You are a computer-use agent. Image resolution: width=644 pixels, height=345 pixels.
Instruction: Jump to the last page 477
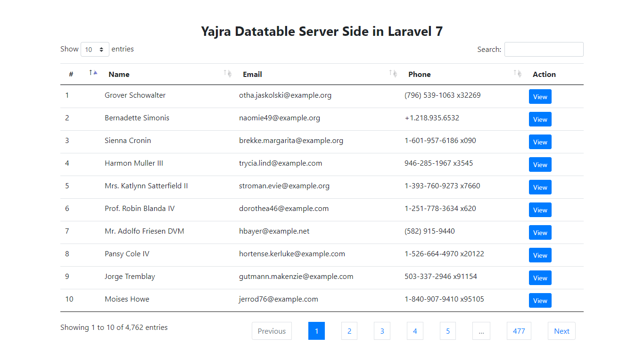pyautogui.click(x=519, y=331)
